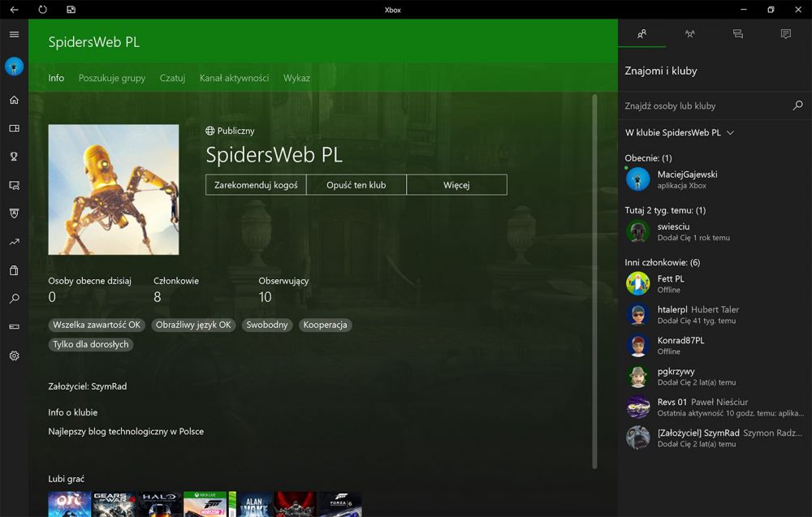Open the Alan Wake game tile
The image size is (812, 517).
pos(255,504)
